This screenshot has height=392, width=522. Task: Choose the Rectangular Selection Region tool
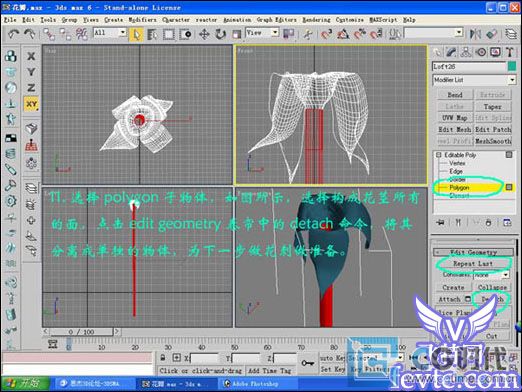click(x=169, y=34)
